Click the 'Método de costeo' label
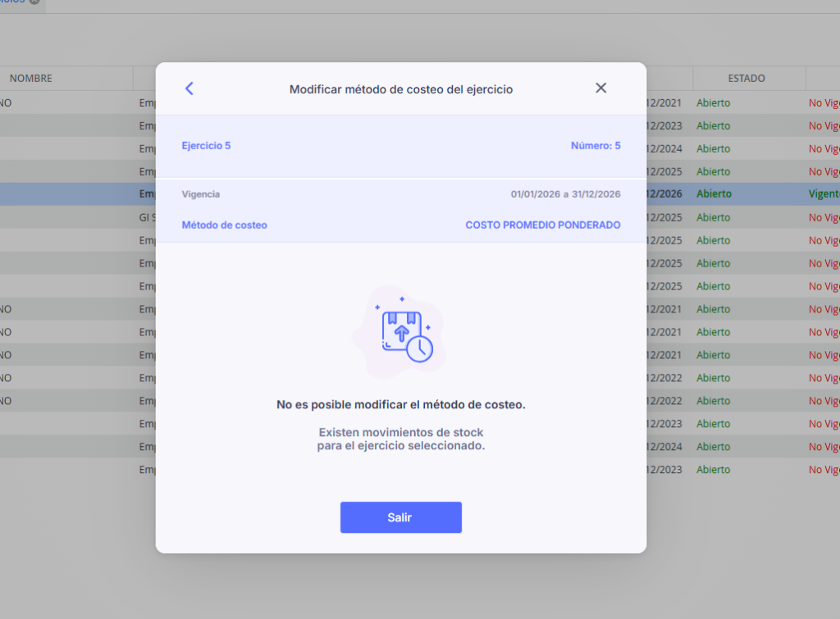Screen dimensions: 840x619 (x=224, y=225)
